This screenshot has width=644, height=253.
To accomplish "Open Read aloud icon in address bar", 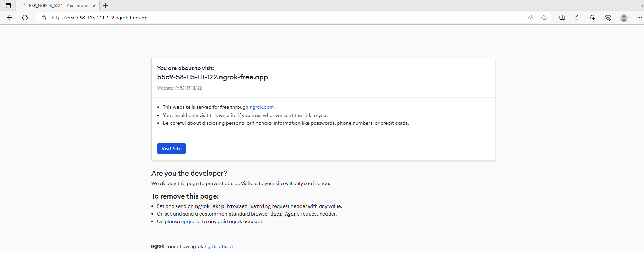I will (x=530, y=18).
